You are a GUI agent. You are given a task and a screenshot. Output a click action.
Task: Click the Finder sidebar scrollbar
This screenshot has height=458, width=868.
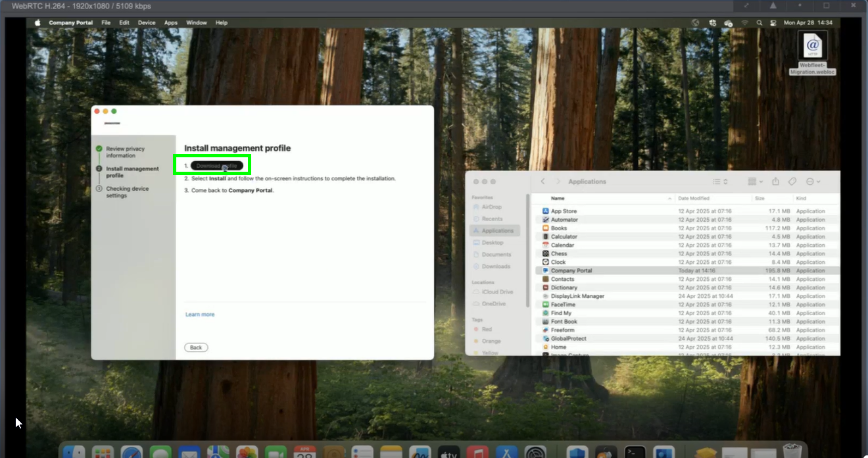[527, 251]
